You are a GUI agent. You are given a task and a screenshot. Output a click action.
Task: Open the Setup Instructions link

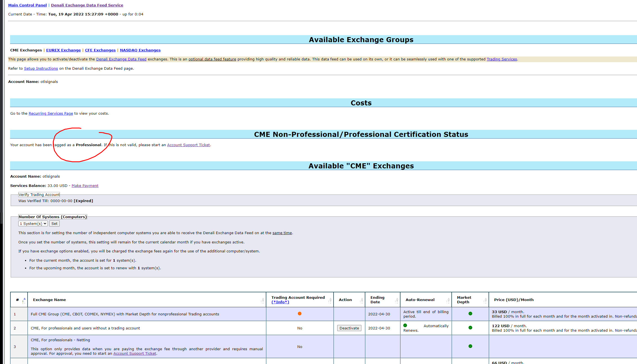point(41,69)
